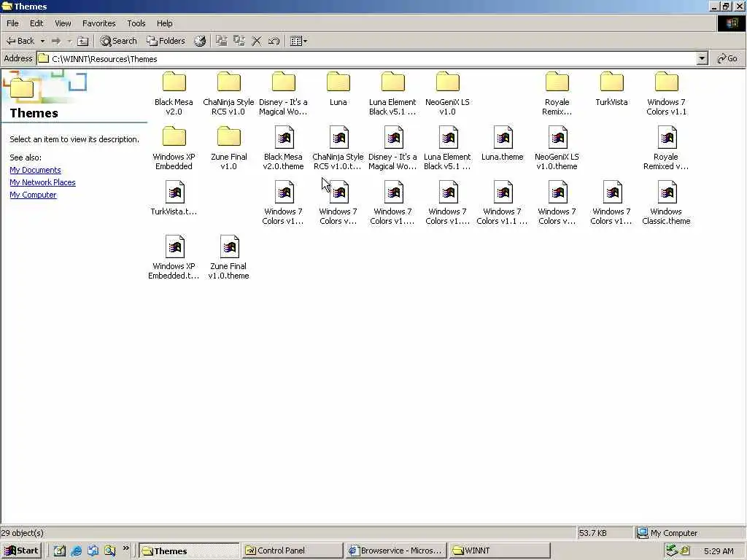Click the magnifier folder Quick Launch icon

point(110,551)
